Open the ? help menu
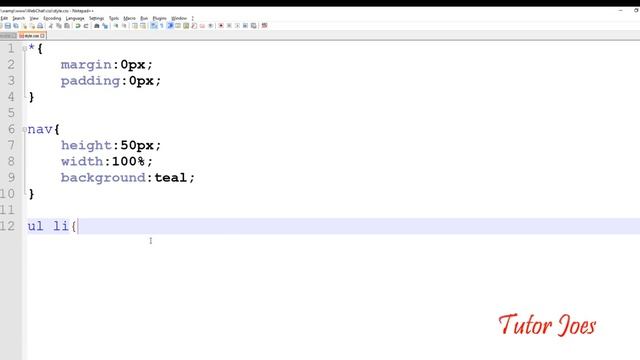Screen dimensions: 640x360 193,18
